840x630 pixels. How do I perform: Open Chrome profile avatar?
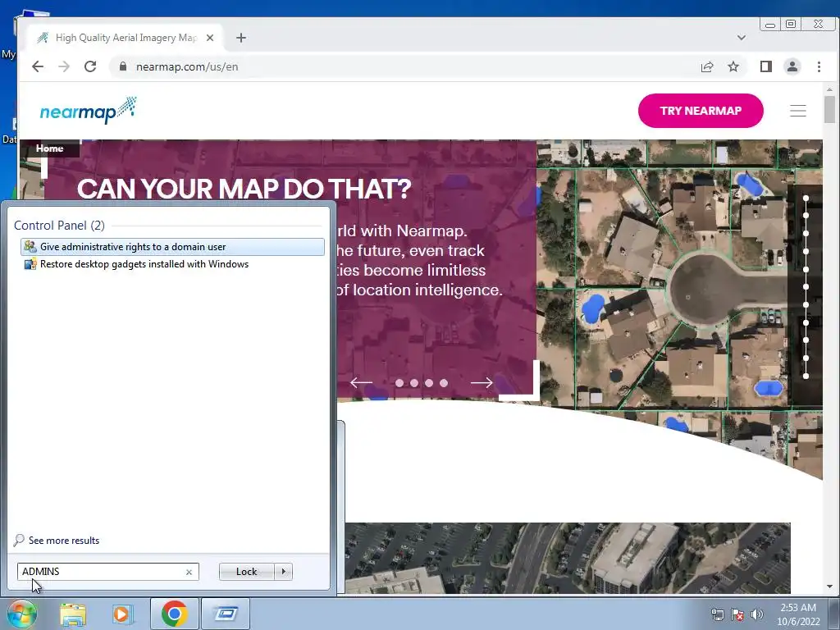[792, 66]
